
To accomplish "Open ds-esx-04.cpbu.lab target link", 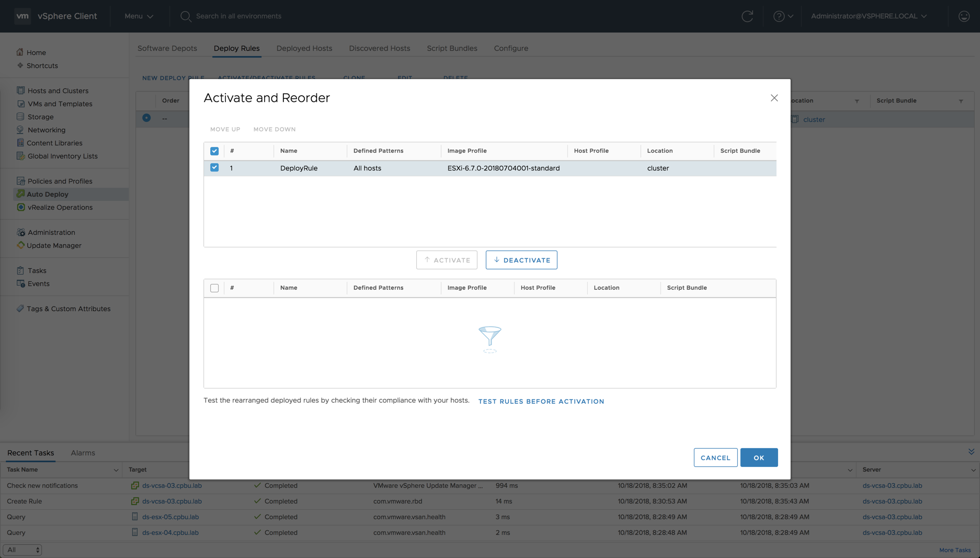I will 170,533.
